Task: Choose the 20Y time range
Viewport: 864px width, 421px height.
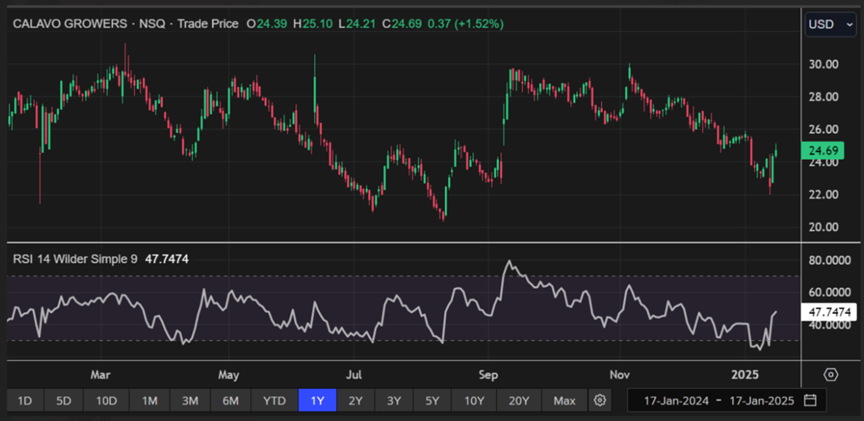Action: point(519,401)
